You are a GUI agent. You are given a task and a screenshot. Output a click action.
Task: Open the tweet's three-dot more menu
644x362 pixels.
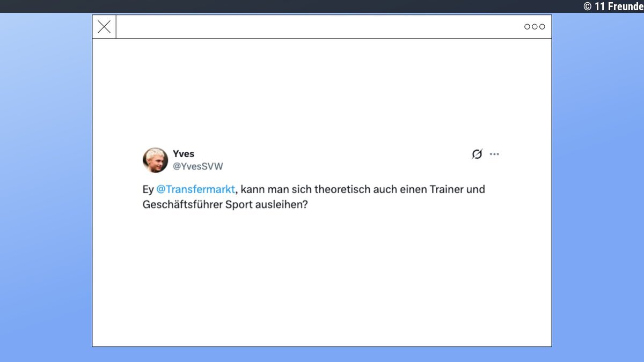click(494, 154)
